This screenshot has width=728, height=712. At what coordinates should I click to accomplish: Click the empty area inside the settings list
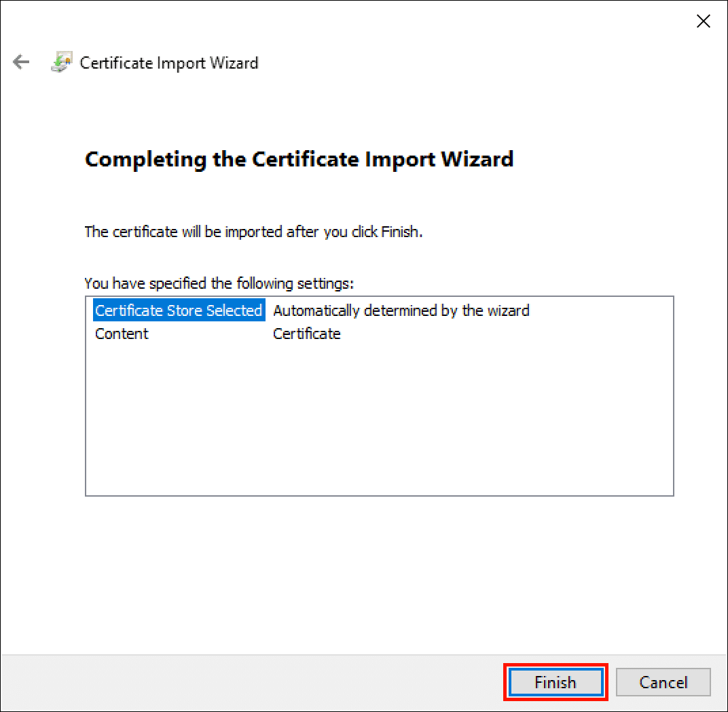(379, 421)
